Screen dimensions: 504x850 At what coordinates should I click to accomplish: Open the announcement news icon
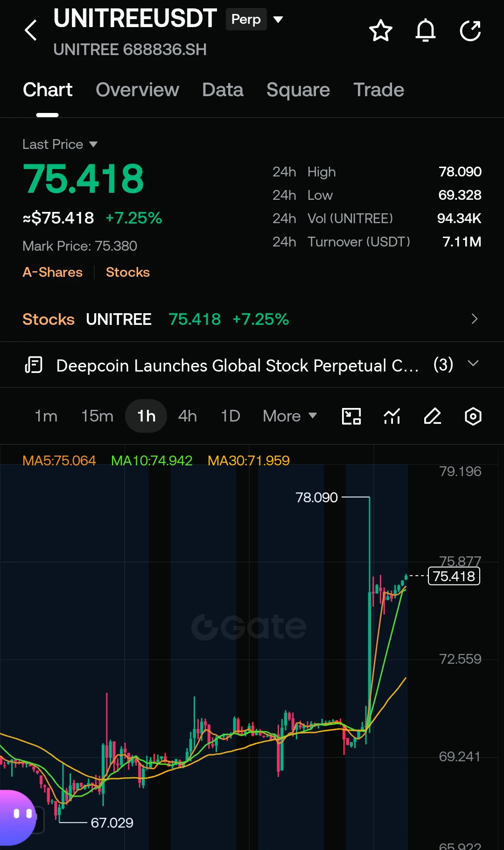point(34,365)
